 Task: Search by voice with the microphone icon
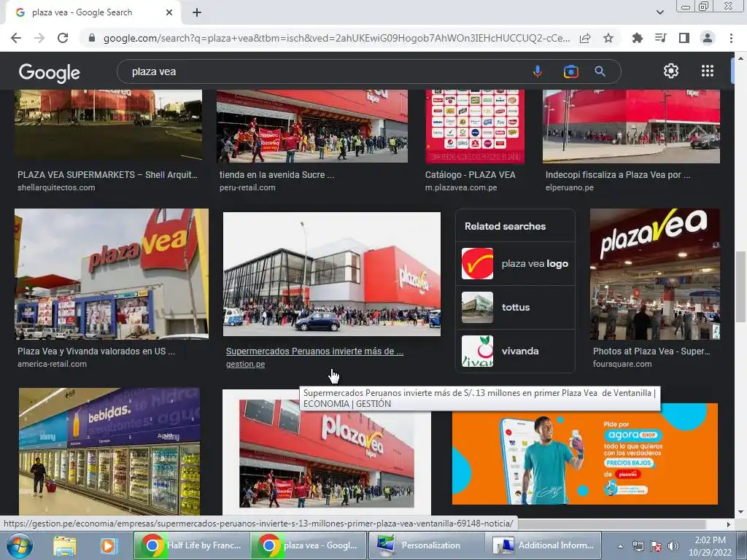pos(538,71)
